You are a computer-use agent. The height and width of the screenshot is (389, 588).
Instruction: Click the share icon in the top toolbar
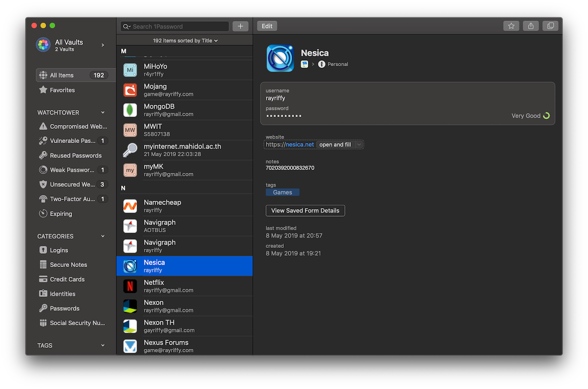coord(531,26)
